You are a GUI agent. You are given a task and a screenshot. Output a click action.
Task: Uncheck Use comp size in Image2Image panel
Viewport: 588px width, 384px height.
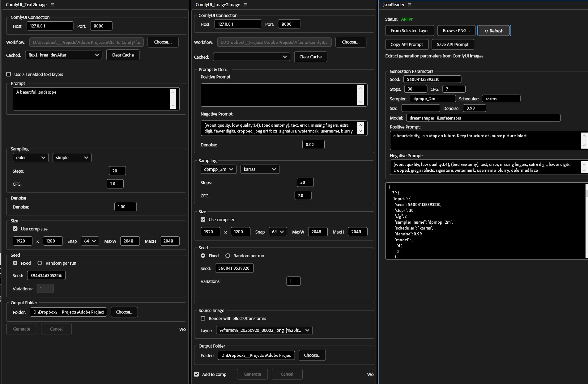(203, 219)
